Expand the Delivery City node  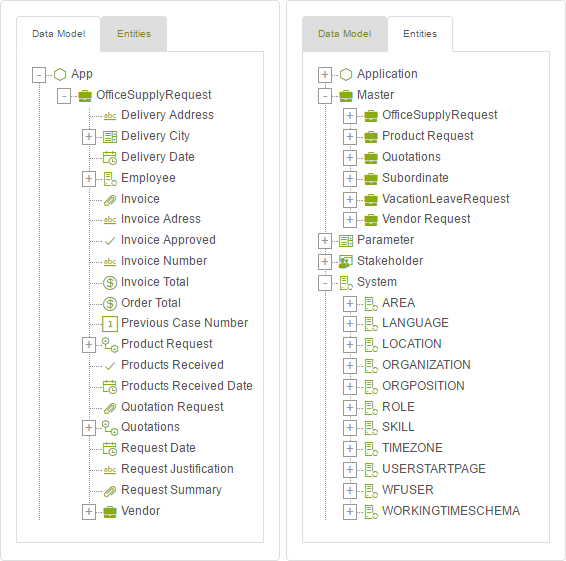coord(89,137)
